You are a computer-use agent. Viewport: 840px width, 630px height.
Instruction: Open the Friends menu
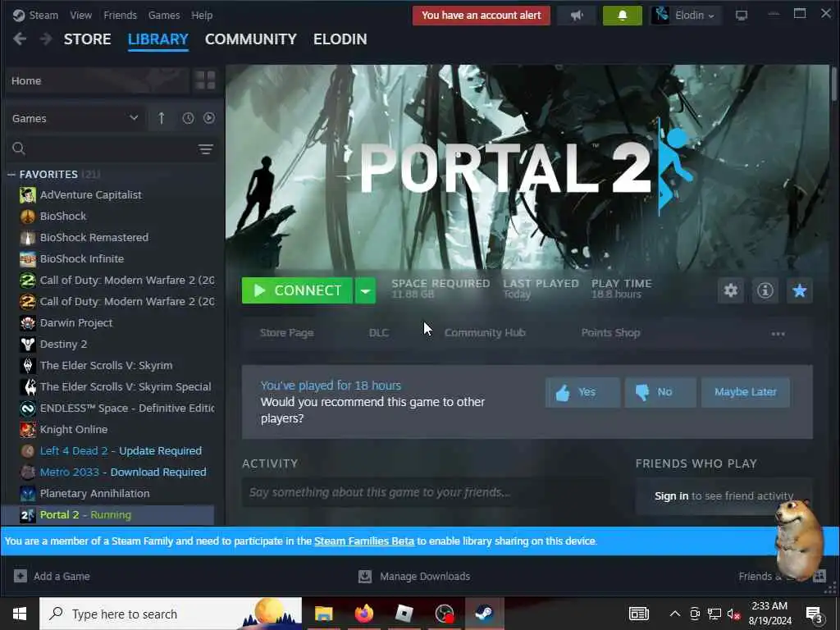[x=120, y=15]
